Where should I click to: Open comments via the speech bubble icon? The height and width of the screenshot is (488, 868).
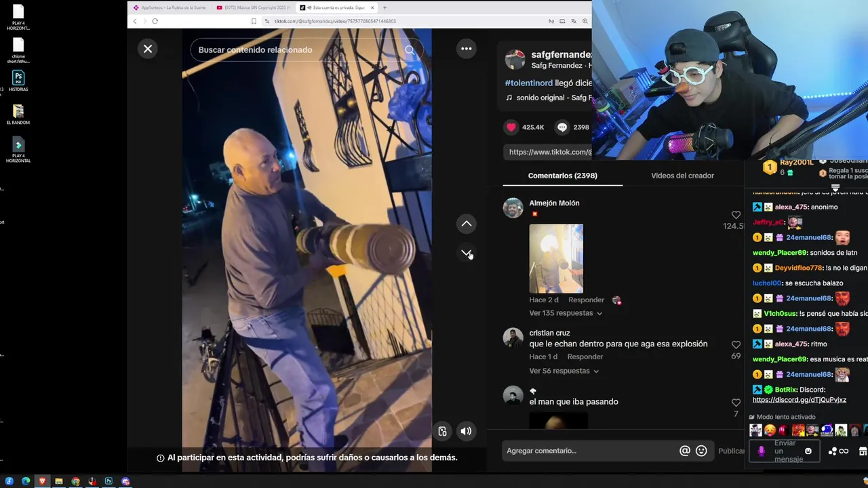562,127
